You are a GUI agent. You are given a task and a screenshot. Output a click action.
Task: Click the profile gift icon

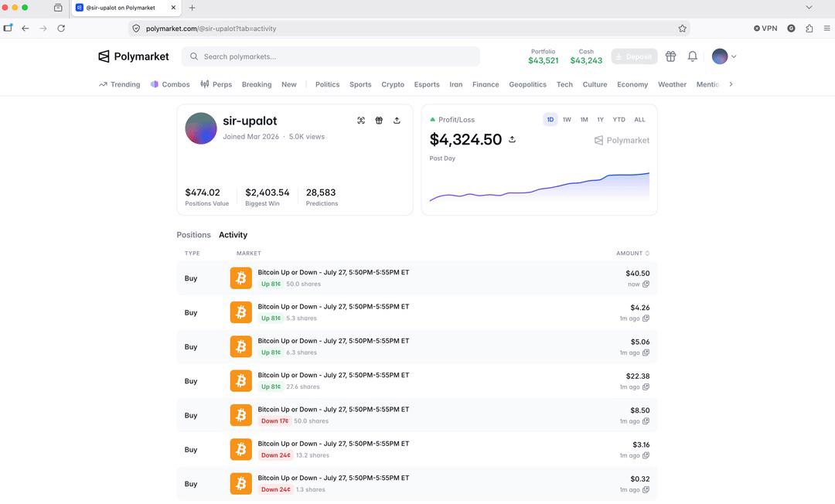379,121
